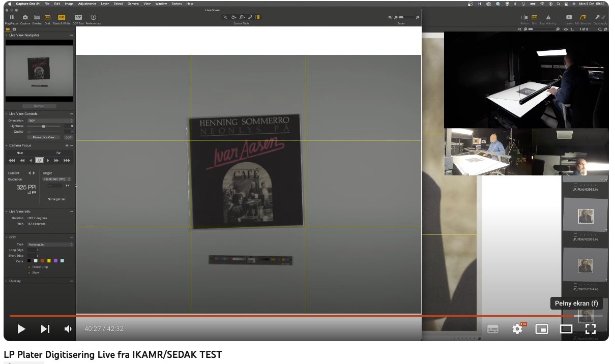
Task: Click the Refresh navigator button
Action: click(x=39, y=106)
